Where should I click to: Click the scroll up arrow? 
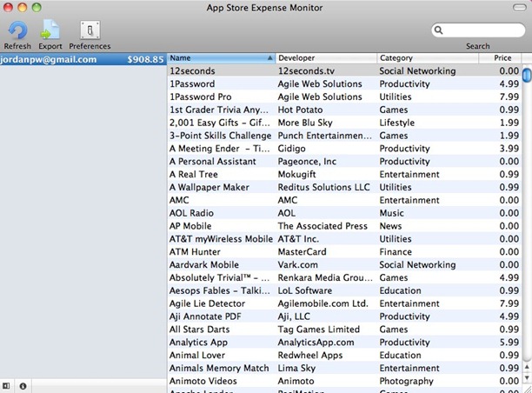pyautogui.click(x=527, y=367)
